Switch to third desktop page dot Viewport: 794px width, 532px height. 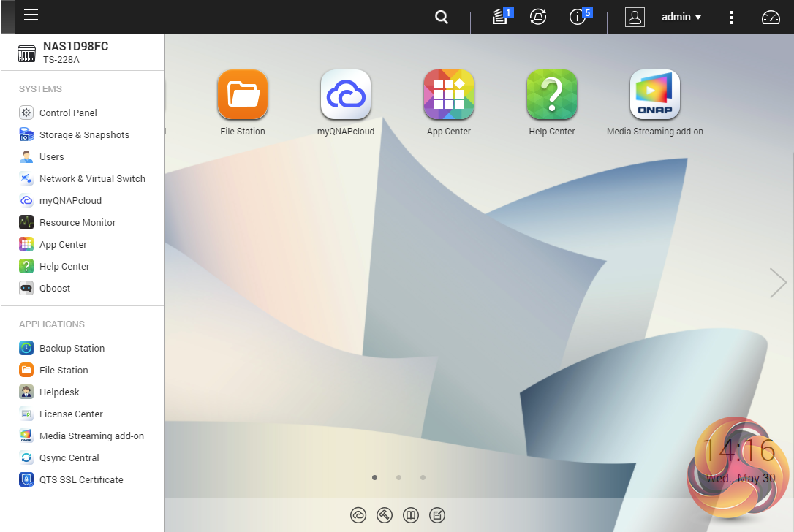pyautogui.click(x=423, y=477)
